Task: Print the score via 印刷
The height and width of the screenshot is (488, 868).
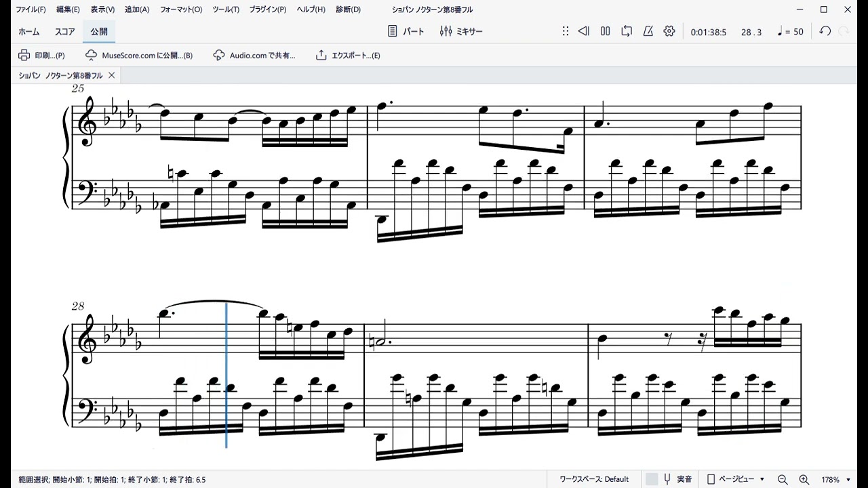Action: [x=41, y=56]
